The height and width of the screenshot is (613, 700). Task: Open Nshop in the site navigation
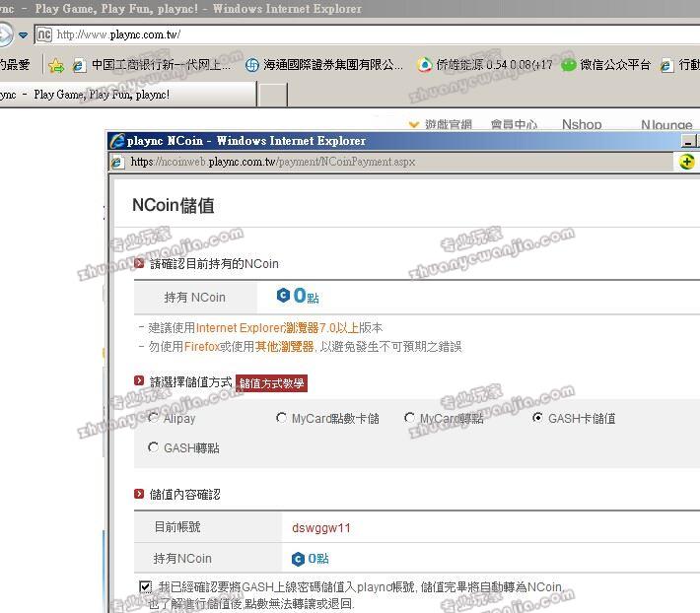pyautogui.click(x=582, y=124)
